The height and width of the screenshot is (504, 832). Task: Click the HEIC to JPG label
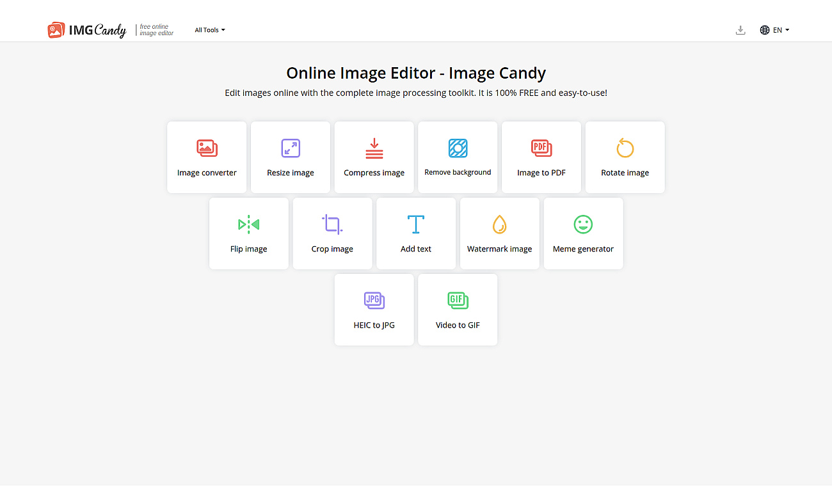coord(374,325)
